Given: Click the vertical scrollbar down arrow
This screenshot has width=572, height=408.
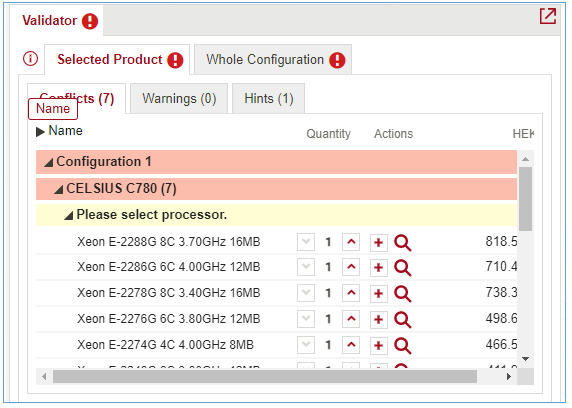Looking at the screenshot, I should [x=526, y=359].
